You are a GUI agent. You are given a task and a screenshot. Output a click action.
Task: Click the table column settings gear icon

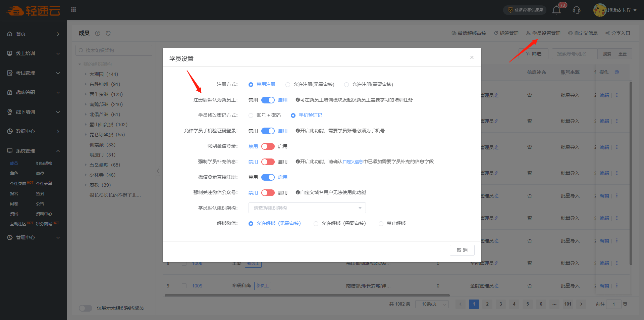pyautogui.click(x=617, y=72)
